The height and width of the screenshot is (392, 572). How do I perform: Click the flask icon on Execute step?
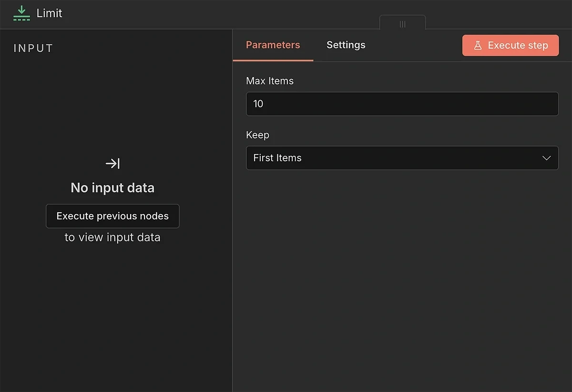(x=478, y=45)
